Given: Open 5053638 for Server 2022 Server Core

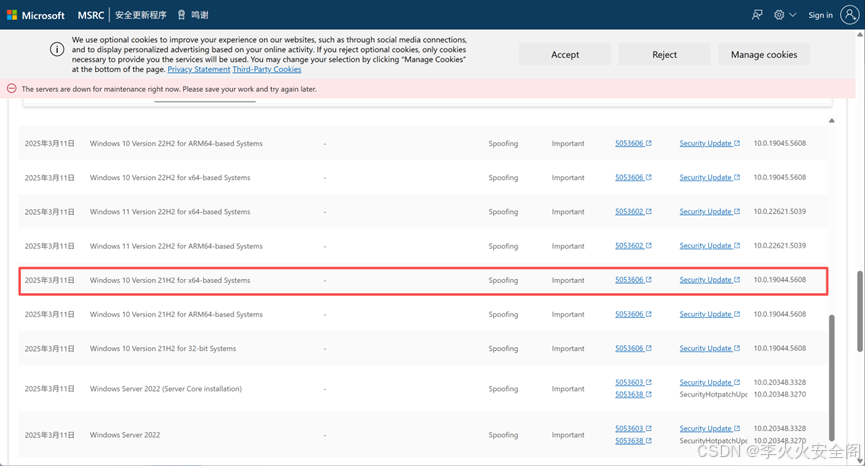Looking at the screenshot, I should coord(633,394).
